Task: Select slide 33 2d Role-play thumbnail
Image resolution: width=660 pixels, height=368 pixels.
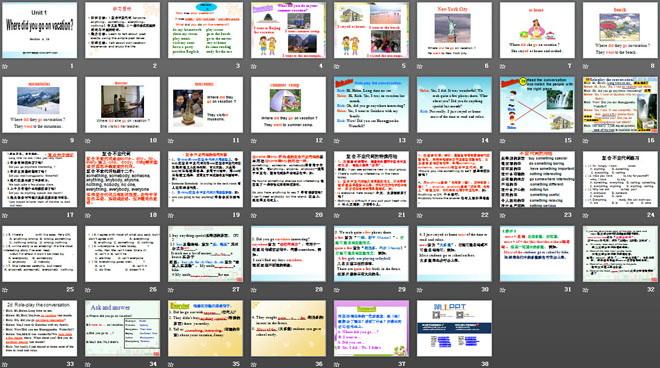Action: pyautogui.click(x=40, y=328)
